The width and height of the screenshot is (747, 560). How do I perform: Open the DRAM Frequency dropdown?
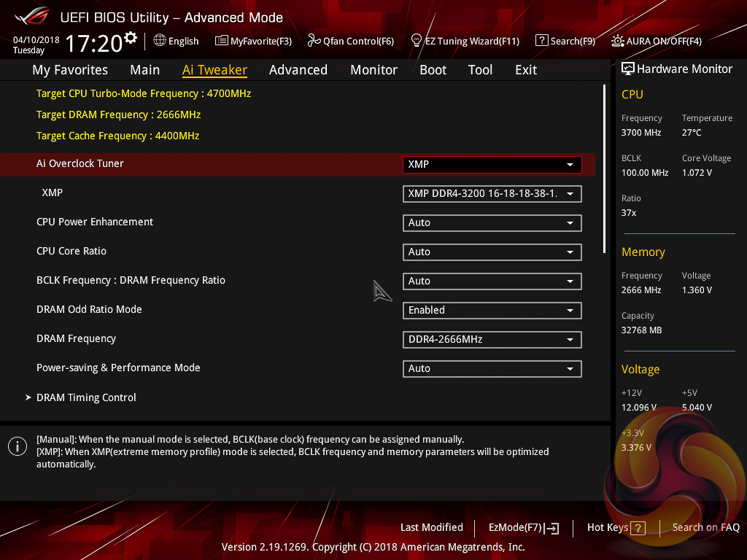coord(492,340)
